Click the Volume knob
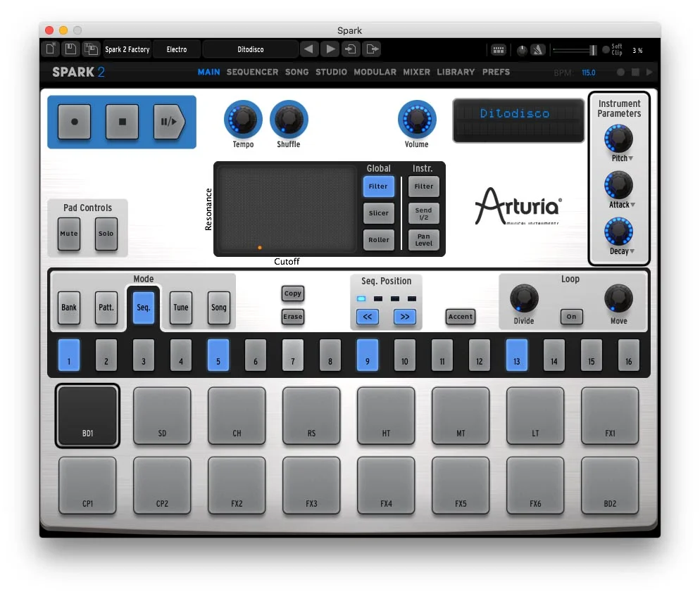The width and height of the screenshot is (700, 594). (416, 120)
